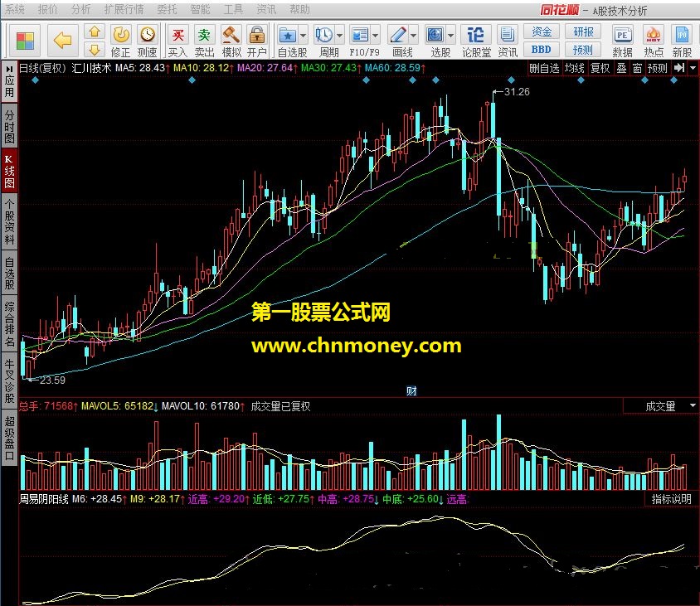Click 删自选 to remove from watchlist
The image size is (700, 606).
pyautogui.click(x=544, y=68)
